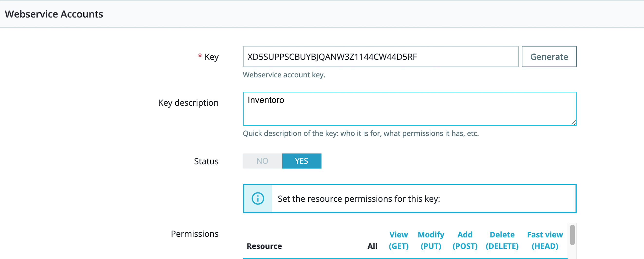The width and height of the screenshot is (644, 259).
Task: Click the Fast view (HEAD) column header
Action: coord(545,240)
